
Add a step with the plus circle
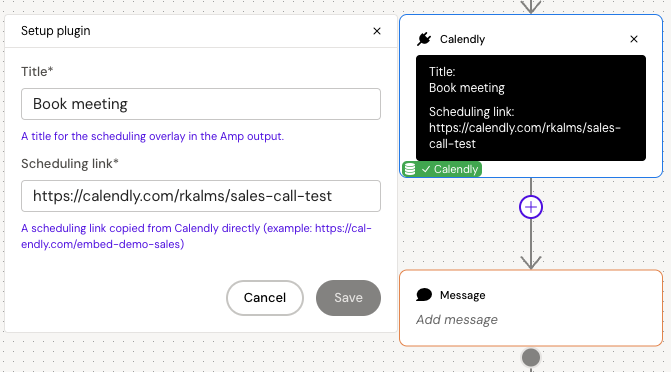531,207
